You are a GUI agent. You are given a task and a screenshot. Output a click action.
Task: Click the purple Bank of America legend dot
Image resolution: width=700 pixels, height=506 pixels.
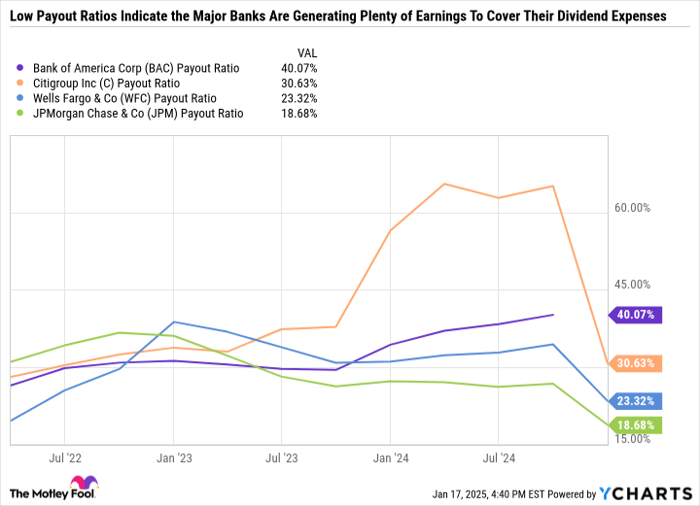tap(20, 68)
